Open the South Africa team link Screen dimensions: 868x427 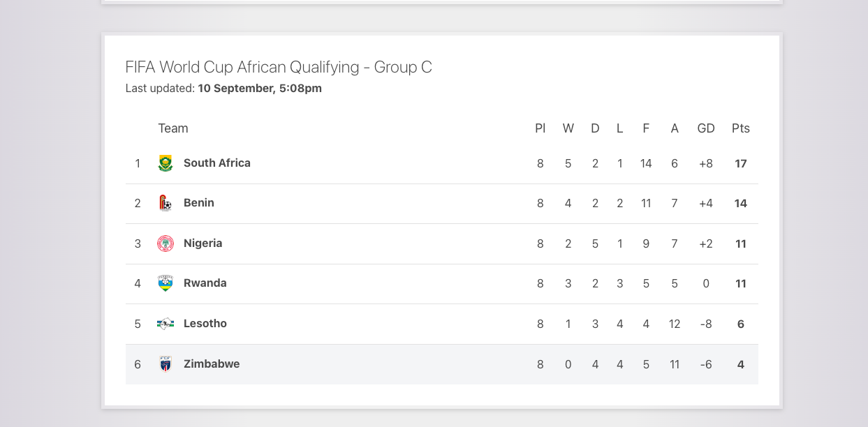pos(217,163)
